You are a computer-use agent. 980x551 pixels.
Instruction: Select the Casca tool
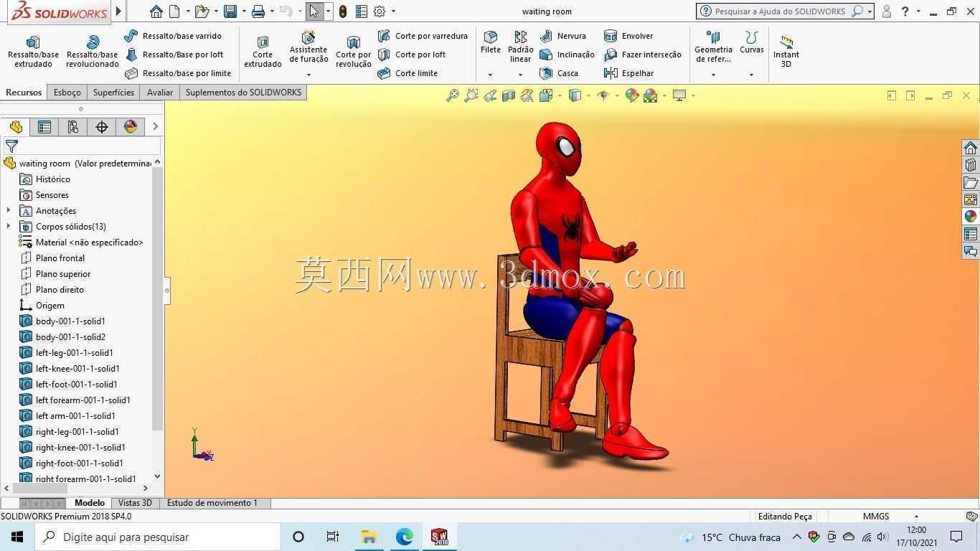point(559,73)
